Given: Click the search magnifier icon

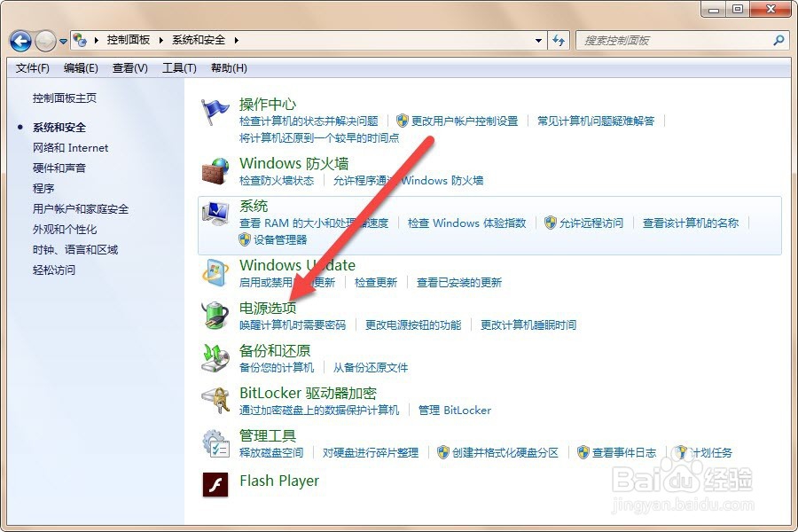Looking at the screenshot, I should [x=778, y=40].
